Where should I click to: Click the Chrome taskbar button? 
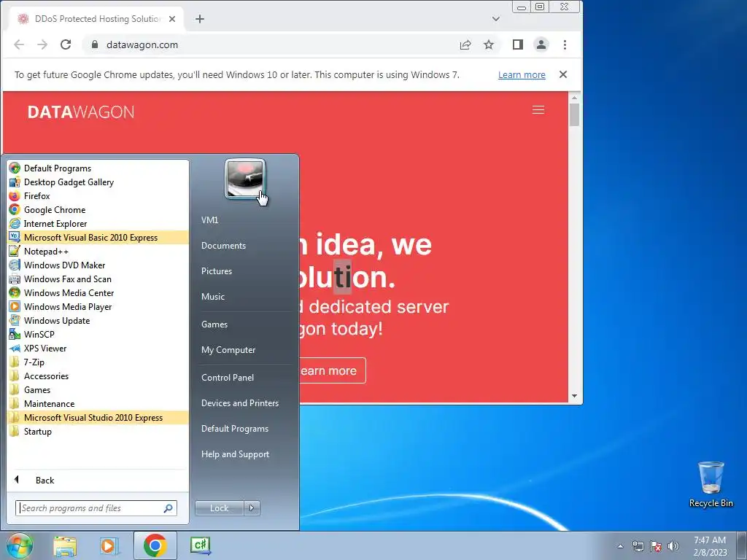pos(155,545)
